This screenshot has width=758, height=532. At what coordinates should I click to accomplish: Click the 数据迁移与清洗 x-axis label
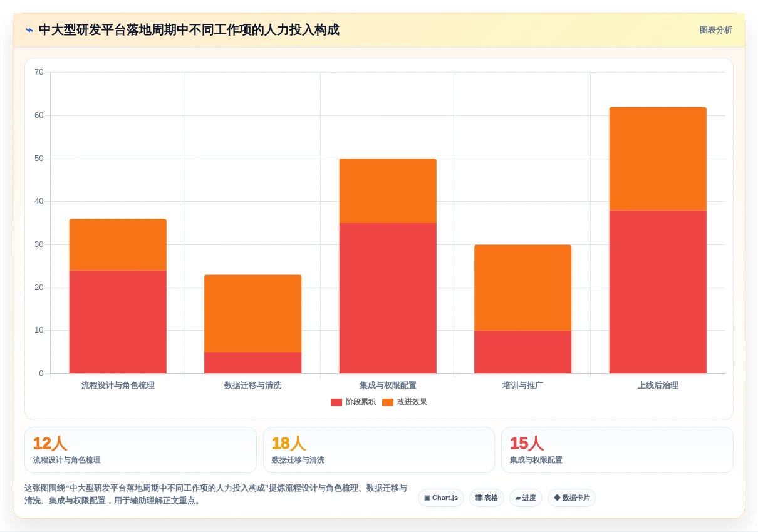pyautogui.click(x=253, y=385)
